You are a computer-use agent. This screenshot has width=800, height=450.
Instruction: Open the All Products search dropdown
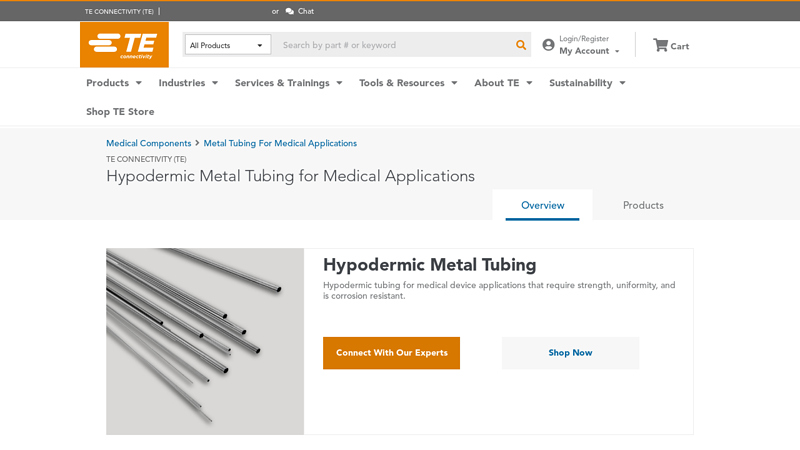[x=228, y=45]
